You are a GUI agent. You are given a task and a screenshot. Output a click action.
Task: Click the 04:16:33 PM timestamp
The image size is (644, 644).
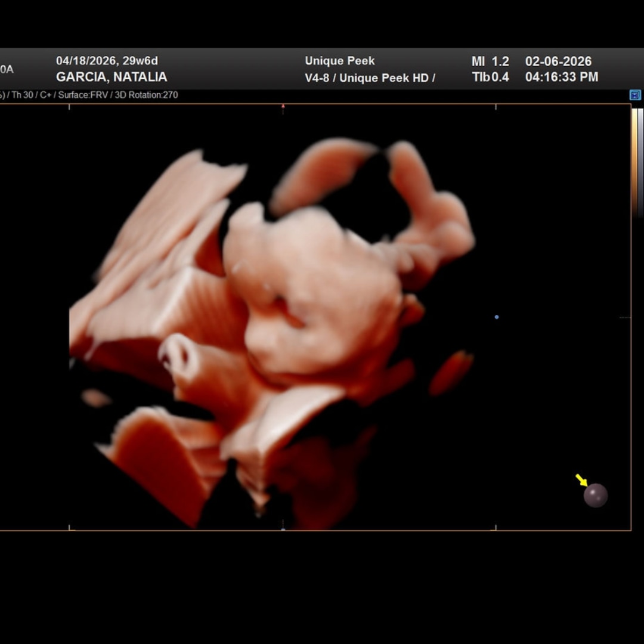(x=561, y=77)
